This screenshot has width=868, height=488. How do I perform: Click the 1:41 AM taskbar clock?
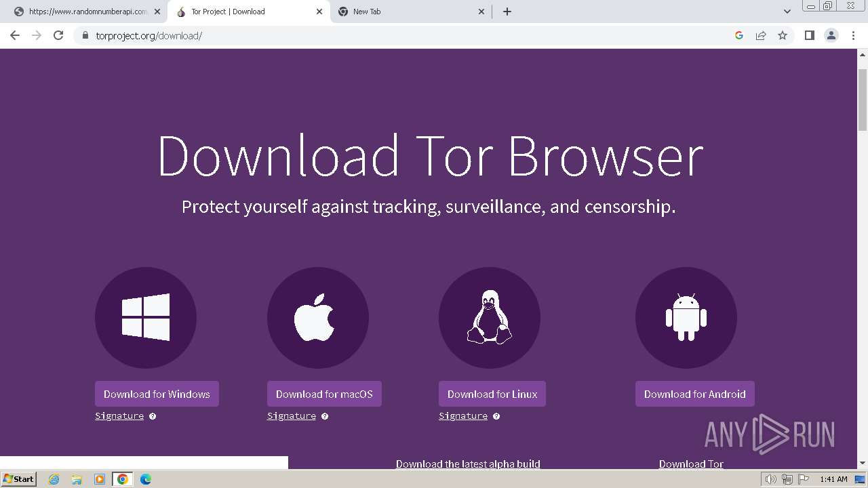tap(833, 479)
